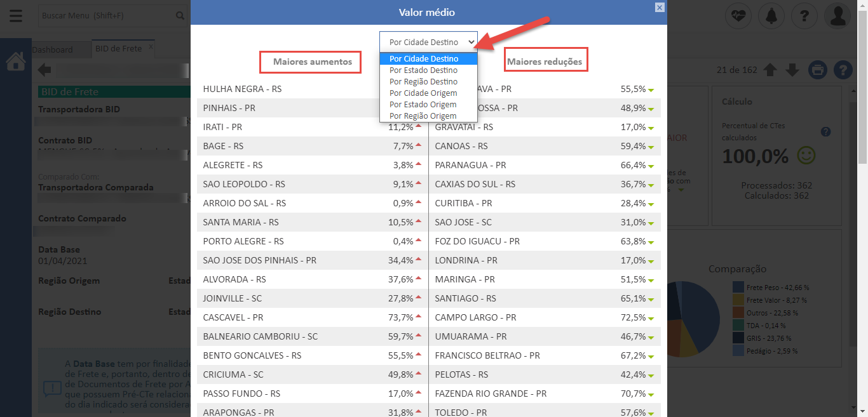Click the back arrow on BID page
868x417 pixels.
coord(44,70)
